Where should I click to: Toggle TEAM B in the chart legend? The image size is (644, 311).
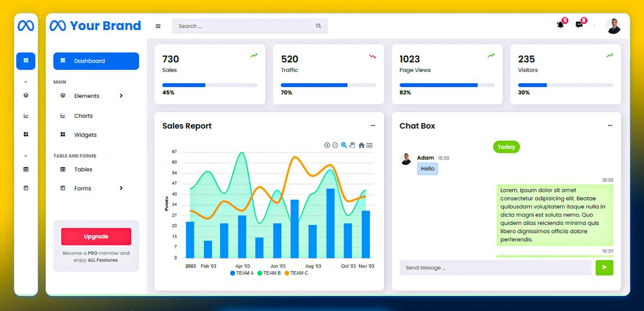pyautogui.click(x=269, y=272)
